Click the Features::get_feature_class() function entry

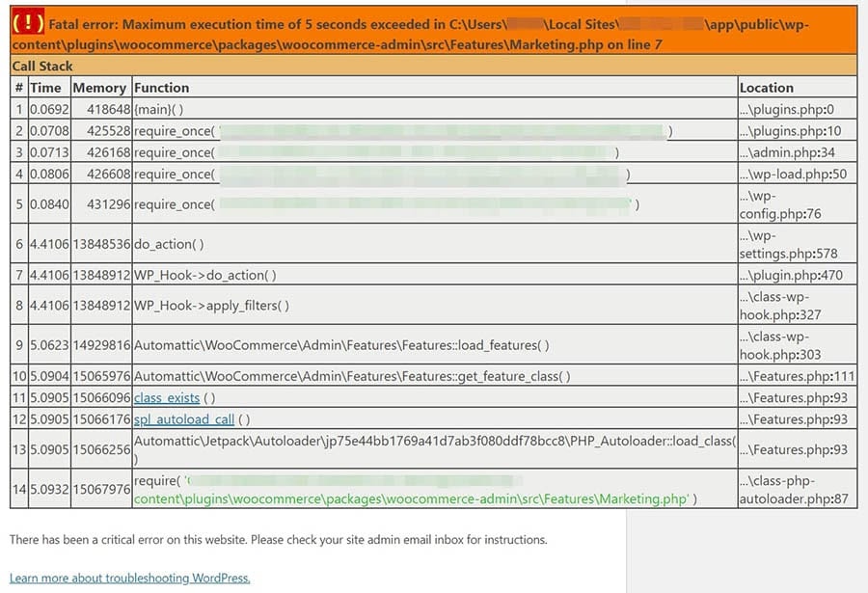[352, 376]
